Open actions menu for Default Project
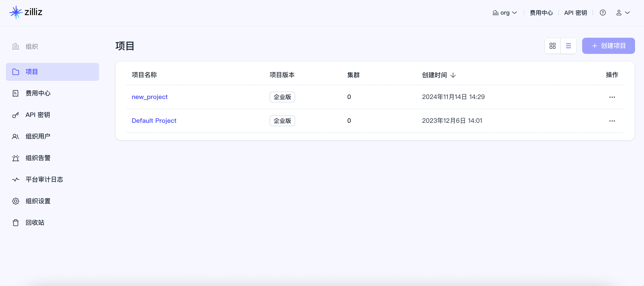This screenshot has width=644, height=286. coord(612,121)
